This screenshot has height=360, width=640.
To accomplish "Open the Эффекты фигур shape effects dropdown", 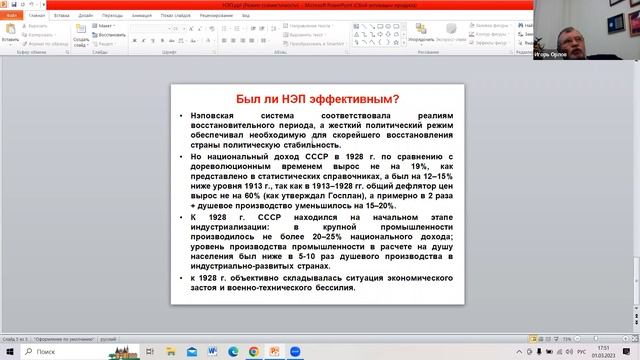I will tap(489, 43).
